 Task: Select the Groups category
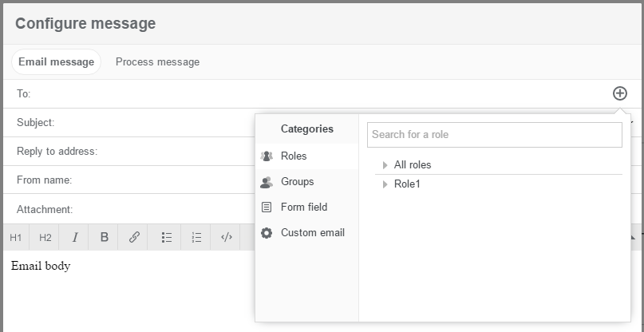click(x=297, y=182)
